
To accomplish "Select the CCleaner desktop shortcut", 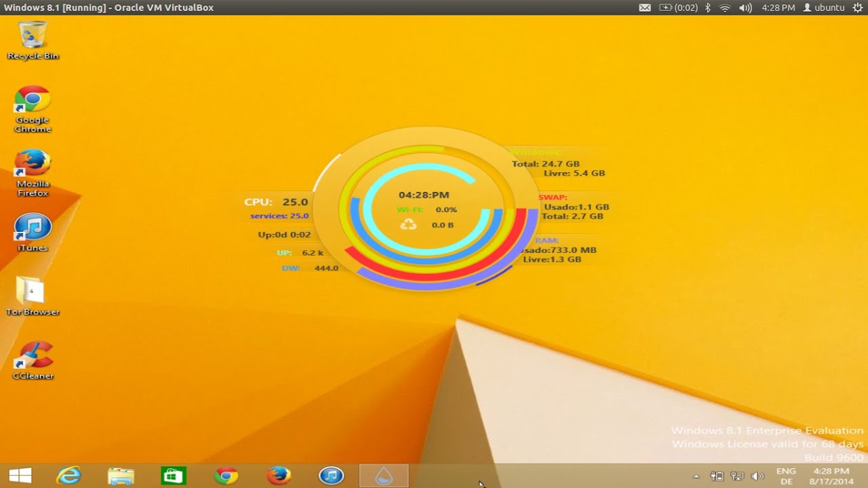I will click(x=33, y=360).
